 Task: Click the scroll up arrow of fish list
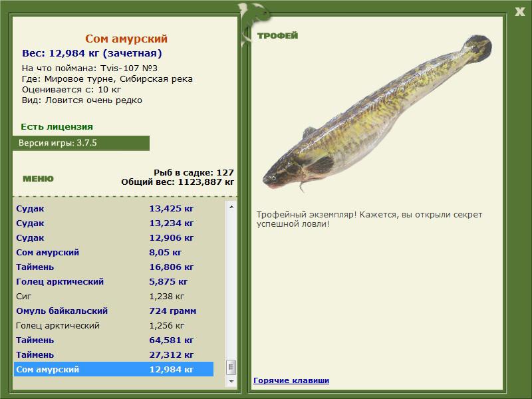coord(231,207)
